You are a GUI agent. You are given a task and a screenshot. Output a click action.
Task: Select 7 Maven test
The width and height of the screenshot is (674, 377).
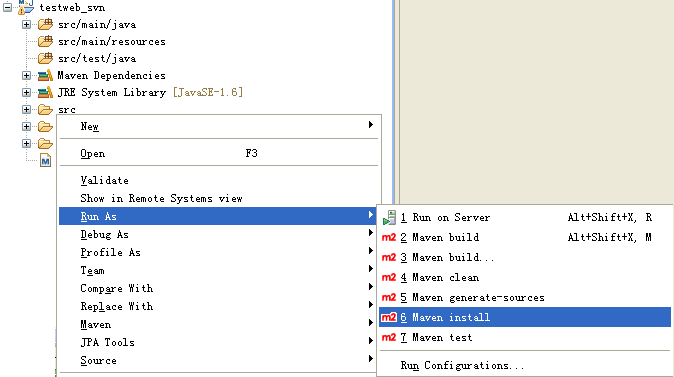[525, 337]
